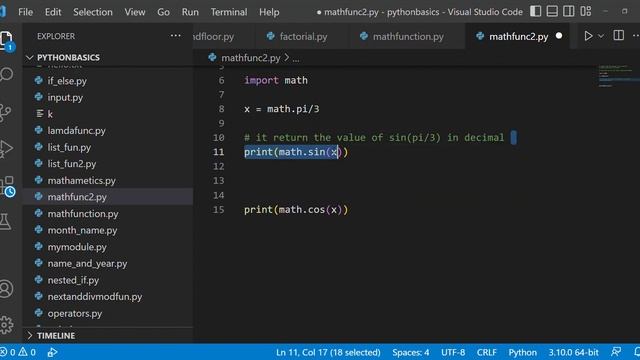Open the Search view in activity bar

6,75
